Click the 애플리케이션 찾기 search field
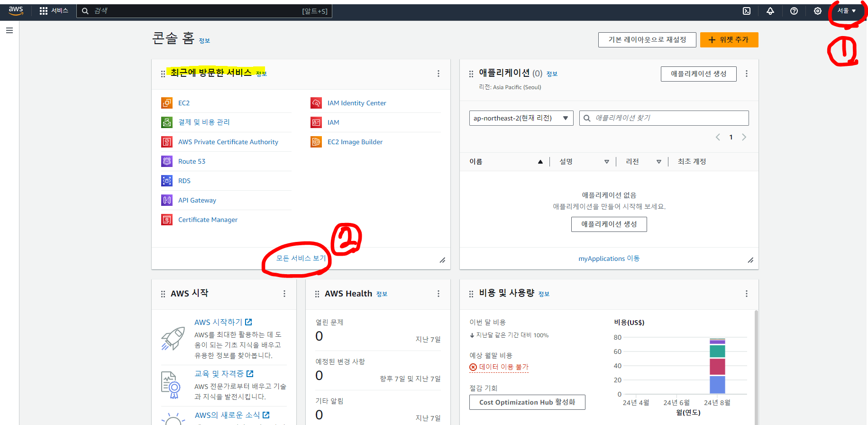The width and height of the screenshot is (868, 425). tap(664, 118)
